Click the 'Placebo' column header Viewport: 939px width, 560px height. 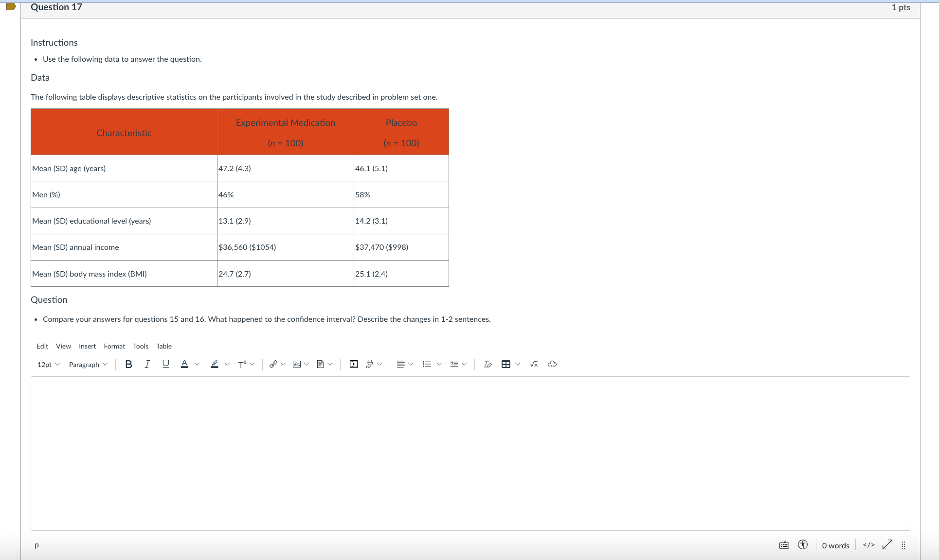(x=401, y=132)
